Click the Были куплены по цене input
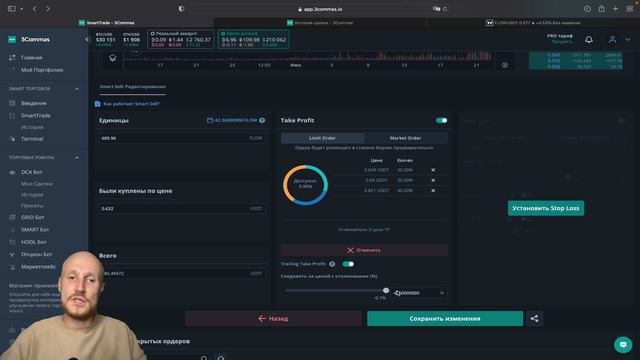The width and height of the screenshot is (640, 360). [x=182, y=208]
